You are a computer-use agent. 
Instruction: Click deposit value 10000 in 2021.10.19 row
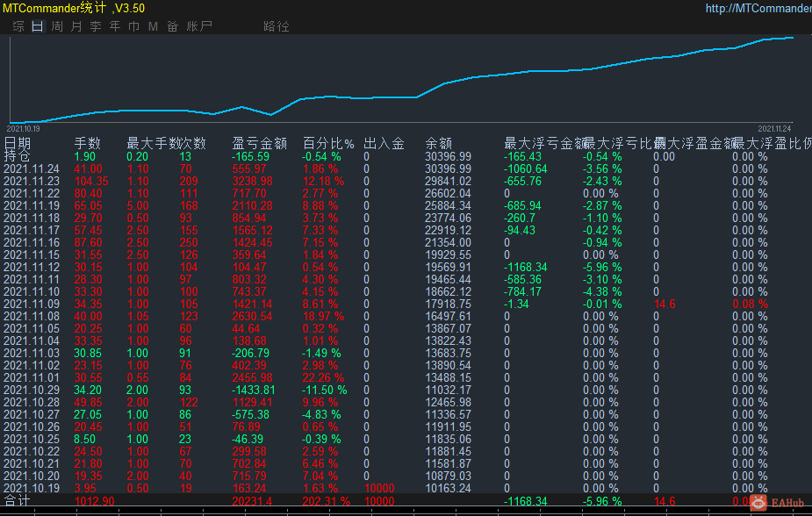tap(379, 488)
